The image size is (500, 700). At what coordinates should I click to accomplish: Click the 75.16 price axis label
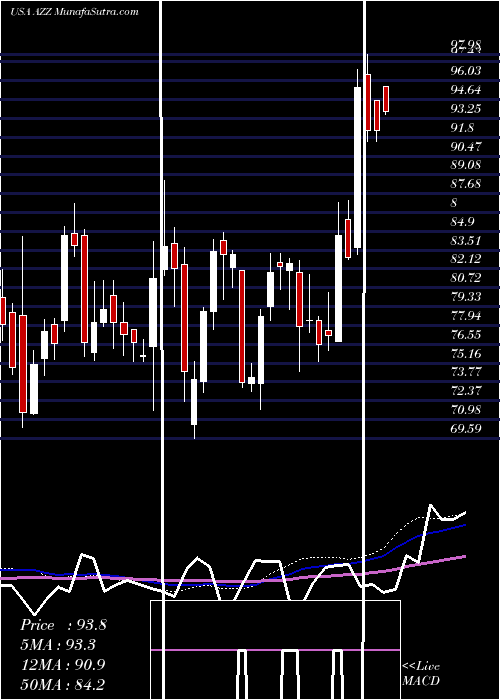click(x=466, y=354)
